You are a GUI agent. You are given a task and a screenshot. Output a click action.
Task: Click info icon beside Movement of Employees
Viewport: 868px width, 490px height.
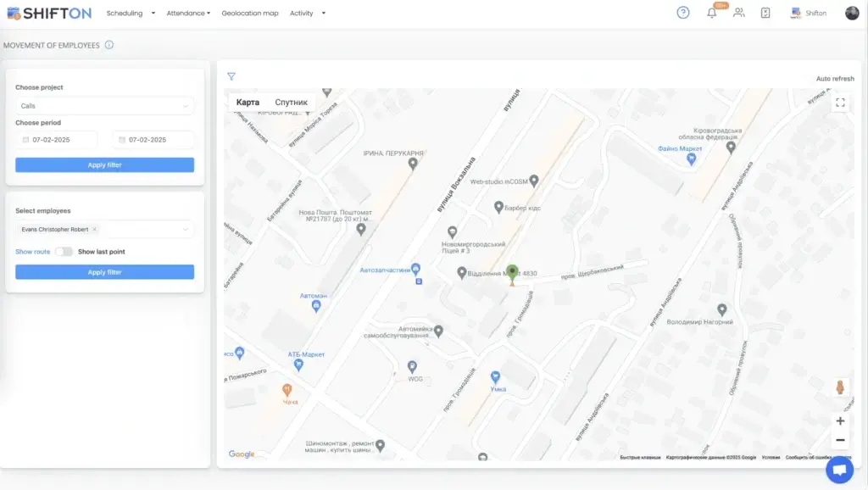point(109,45)
